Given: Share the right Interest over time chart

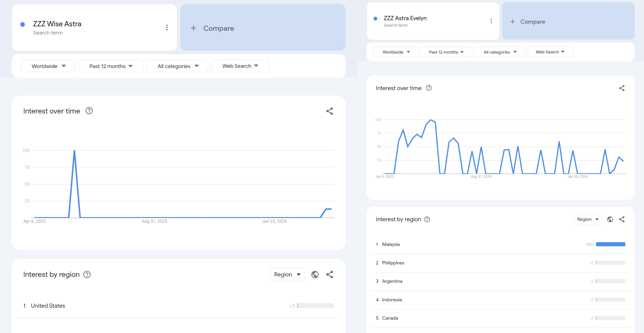Looking at the screenshot, I should click(x=621, y=88).
